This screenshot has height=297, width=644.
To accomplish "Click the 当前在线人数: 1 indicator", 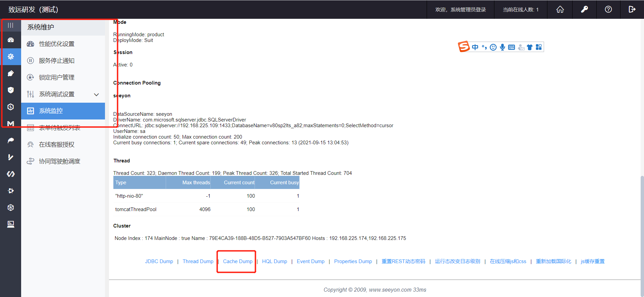I will (x=521, y=10).
